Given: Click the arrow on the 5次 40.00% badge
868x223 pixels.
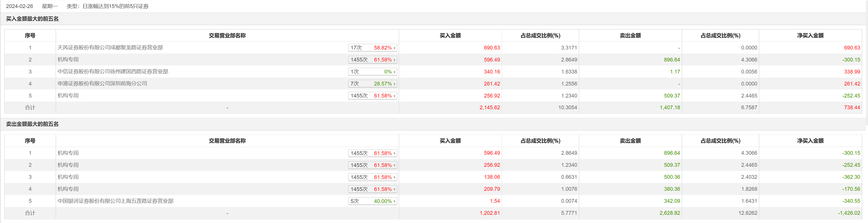Looking at the screenshot, I should [395, 201].
